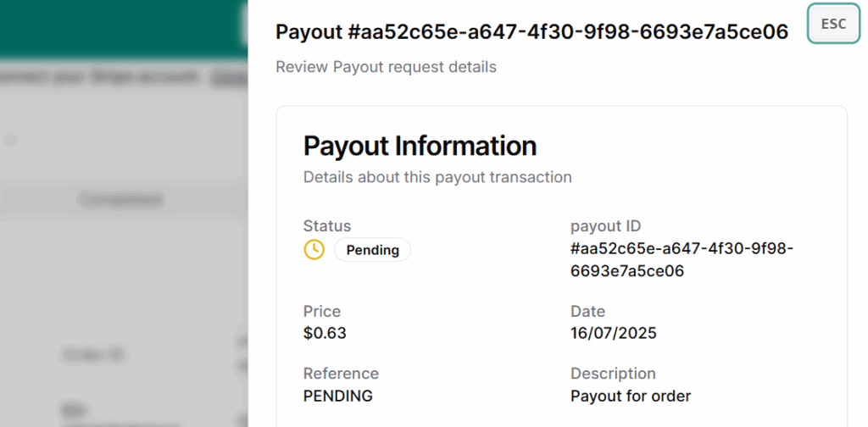The image size is (868, 427).
Task: Click the Pending status badge
Action: click(x=372, y=250)
